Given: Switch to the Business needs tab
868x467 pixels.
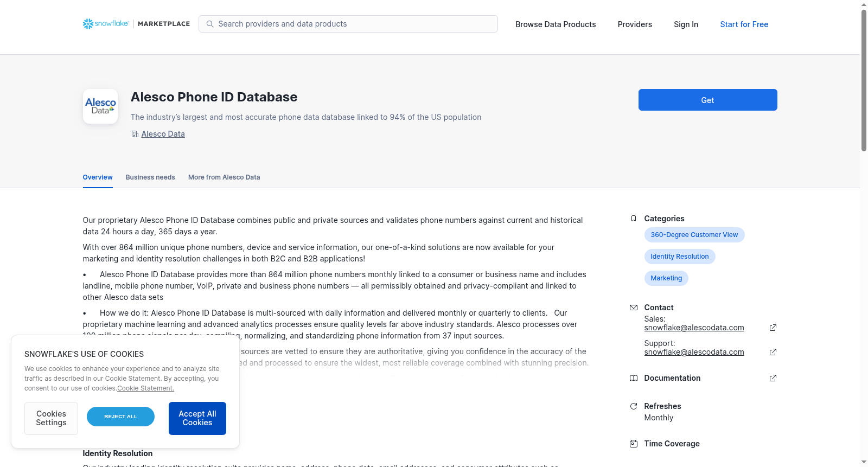Looking at the screenshot, I should [x=150, y=177].
